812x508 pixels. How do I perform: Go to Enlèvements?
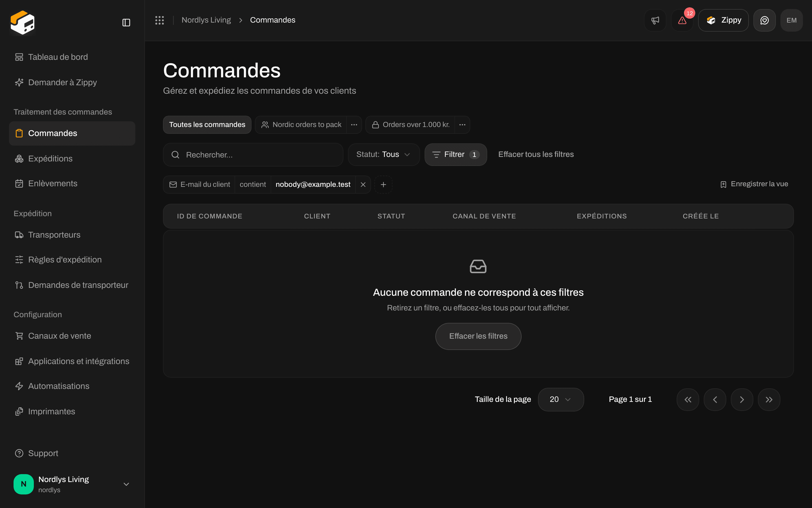click(72, 183)
